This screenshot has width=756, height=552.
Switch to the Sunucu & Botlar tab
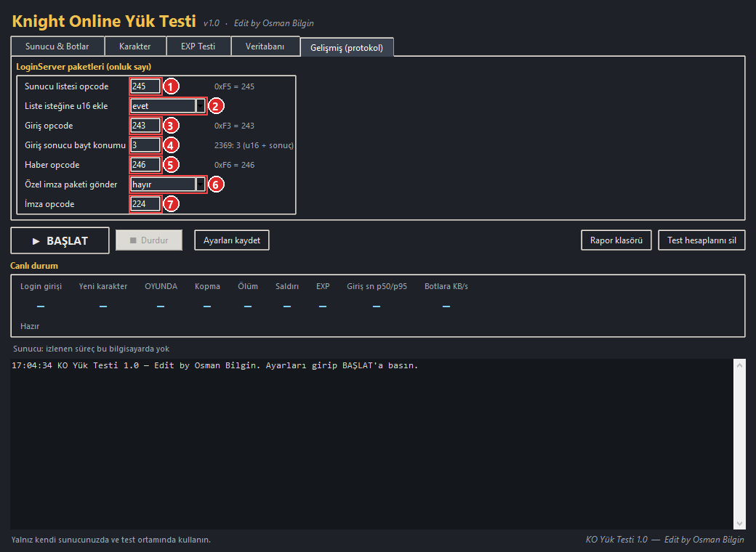tap(57, 46)
